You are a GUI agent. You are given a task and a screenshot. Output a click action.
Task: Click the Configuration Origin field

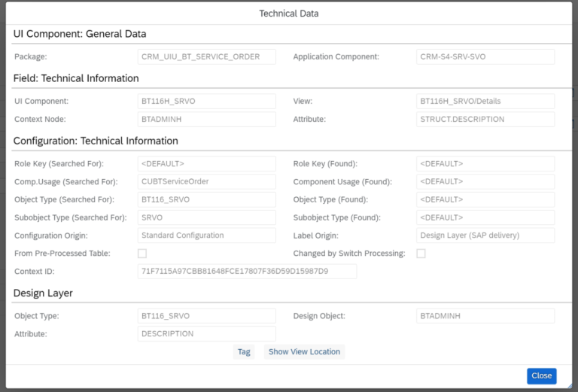(x=206, y=236)
